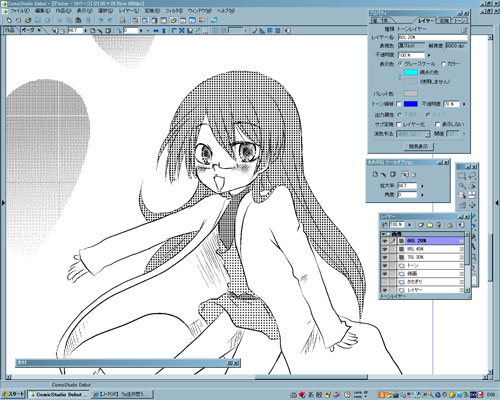Click the print icon in main toolbar
Screen dimensions: 500x400
point(122,20)
